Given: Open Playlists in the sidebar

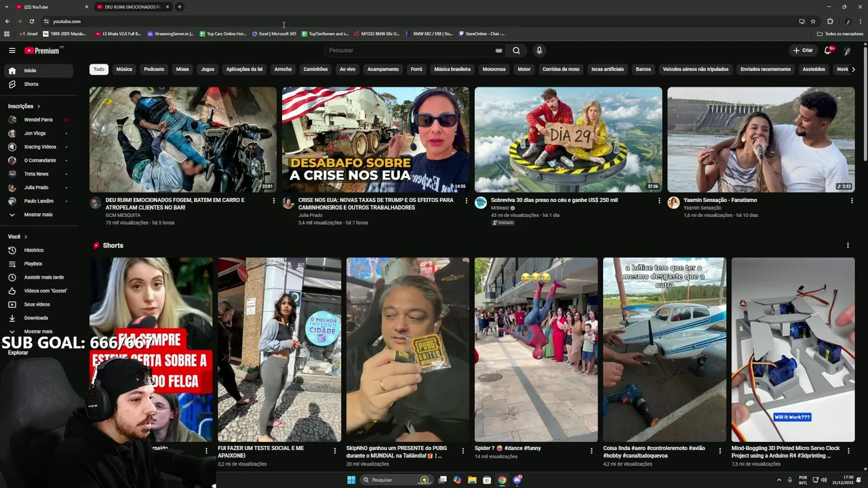Looking at the screenshot, I should click(38, 264).
